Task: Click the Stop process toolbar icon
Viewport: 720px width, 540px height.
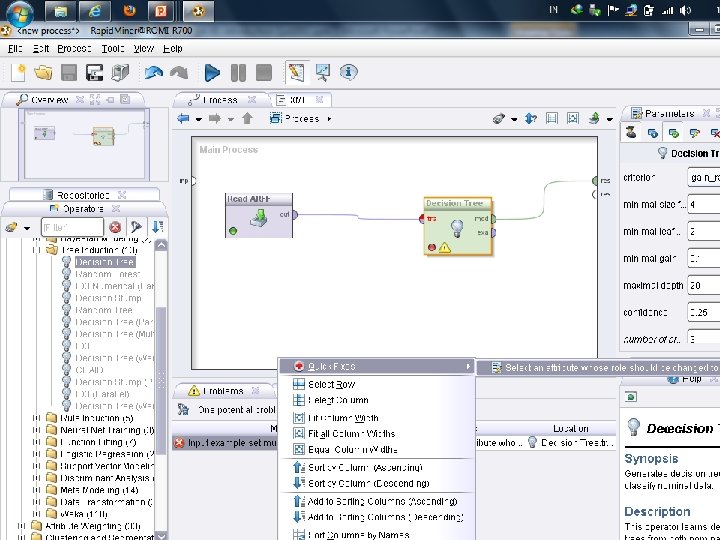Action: 263,72
